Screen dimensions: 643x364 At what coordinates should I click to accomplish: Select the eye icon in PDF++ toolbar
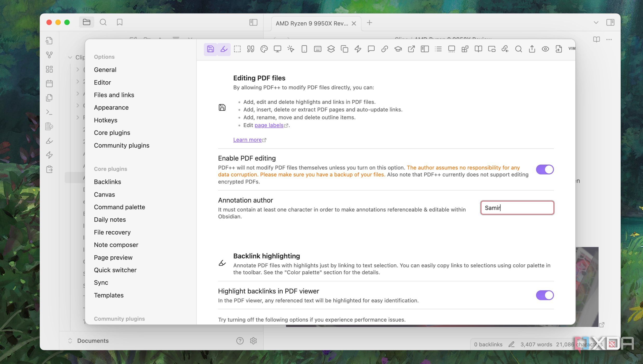pos(545,49)
